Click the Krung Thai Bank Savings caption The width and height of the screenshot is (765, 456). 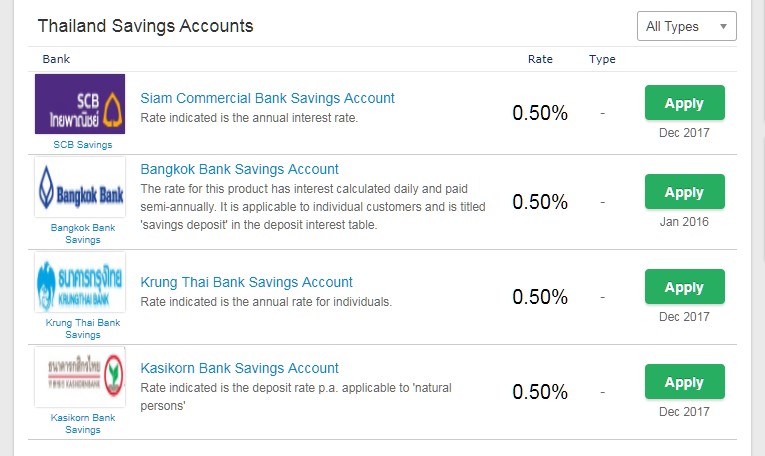[82, 329]
